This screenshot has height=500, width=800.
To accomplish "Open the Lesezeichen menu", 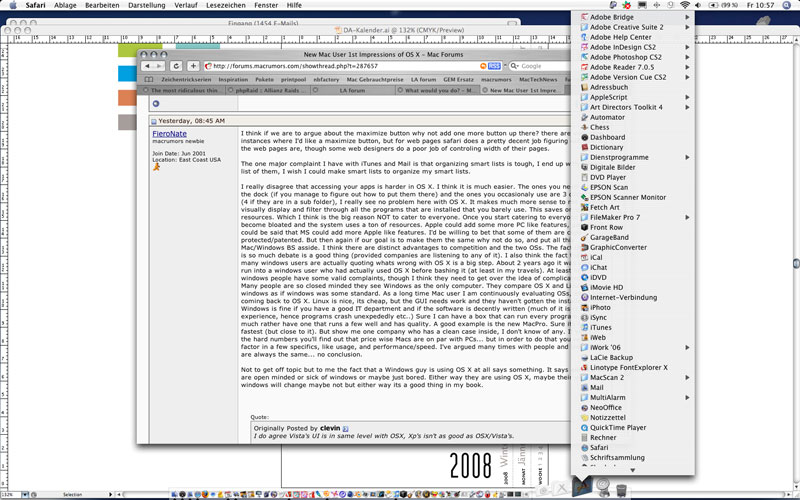I will (226, 5).
